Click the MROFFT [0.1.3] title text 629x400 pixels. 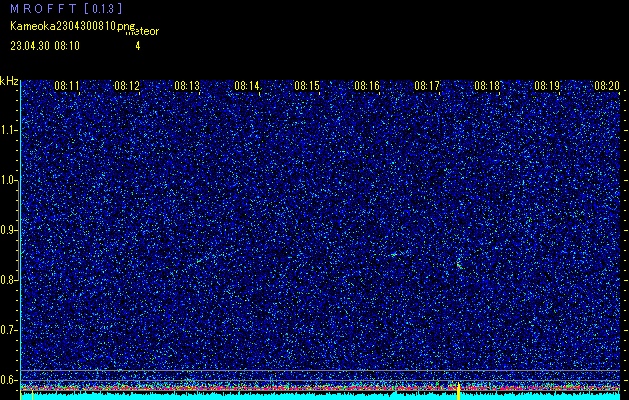click(66, 8)
